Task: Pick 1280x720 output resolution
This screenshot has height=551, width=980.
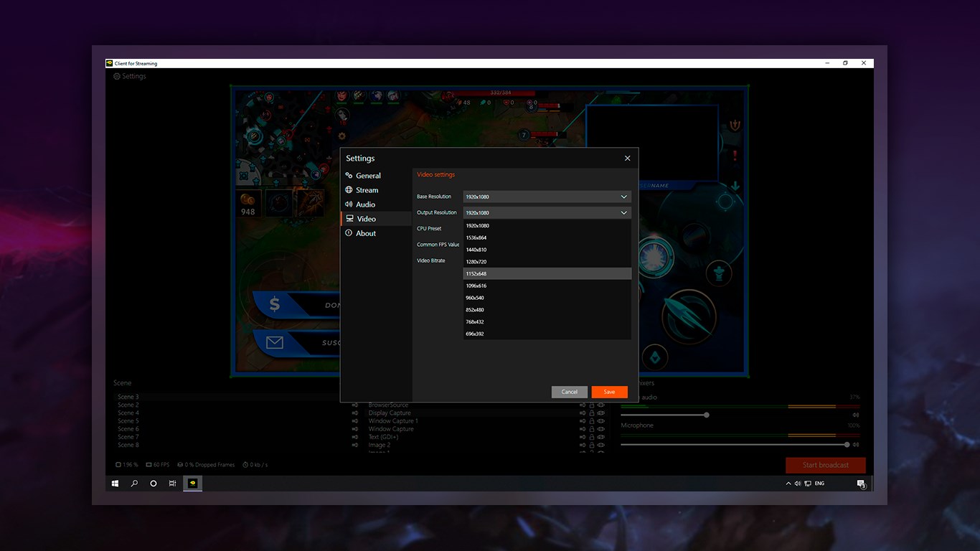Action: (547, 262)
